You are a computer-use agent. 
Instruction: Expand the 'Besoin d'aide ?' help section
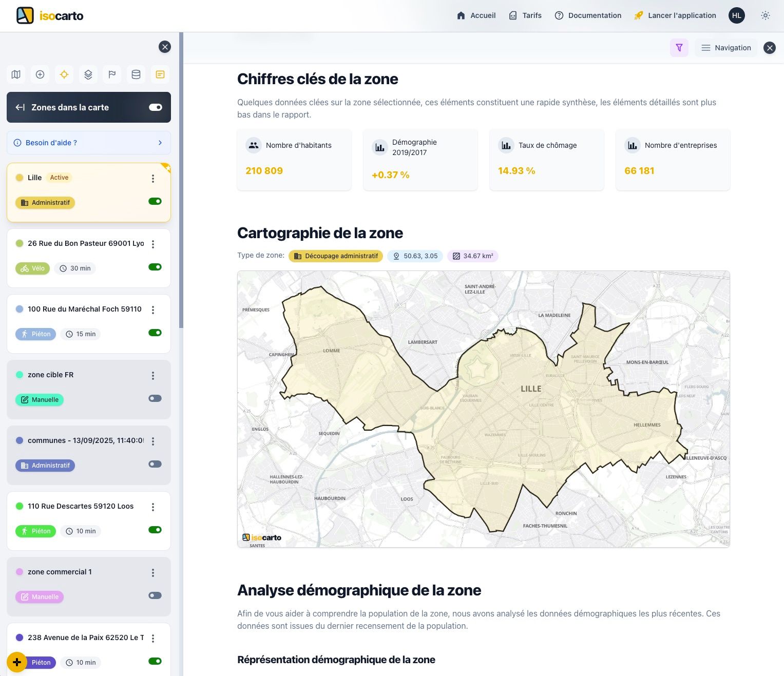88,143
